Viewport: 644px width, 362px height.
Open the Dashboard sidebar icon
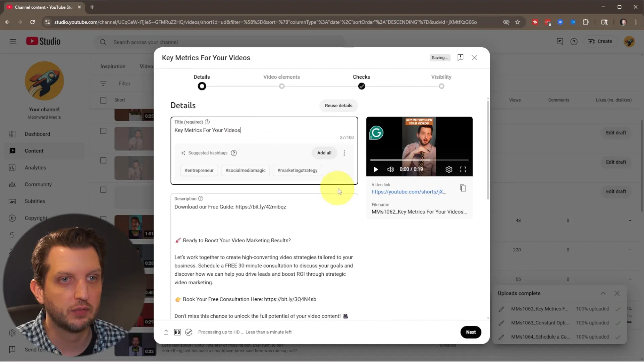[x=12, y=134]
